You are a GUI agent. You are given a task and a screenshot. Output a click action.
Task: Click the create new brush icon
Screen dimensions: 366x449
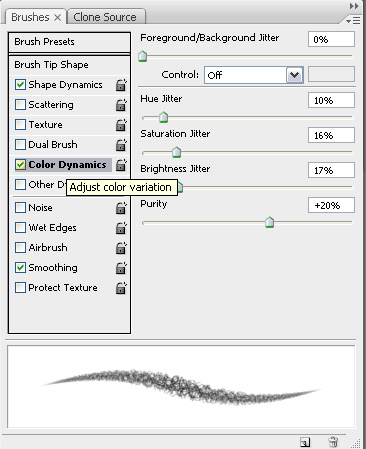pyautogui.click(x=305, y=442)
